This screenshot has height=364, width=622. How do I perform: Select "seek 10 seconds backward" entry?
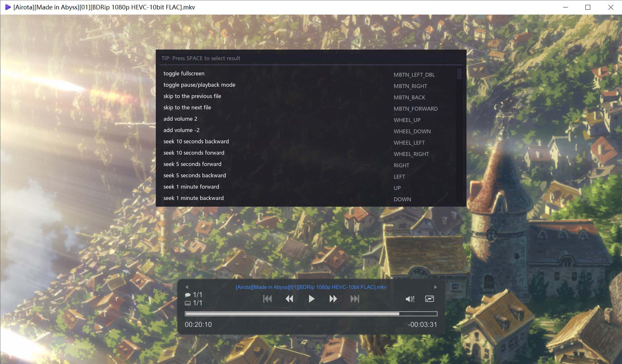point(196,141)
